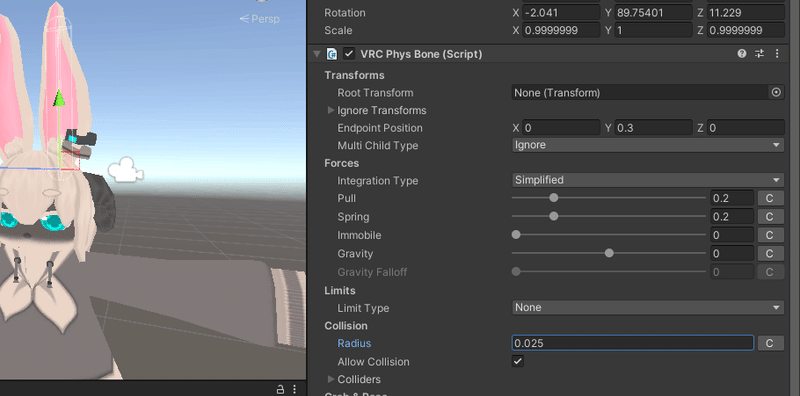Disable the VRC Phys Bone component checkbox
This screenshot has width=800, height=396.
[349, 54]
